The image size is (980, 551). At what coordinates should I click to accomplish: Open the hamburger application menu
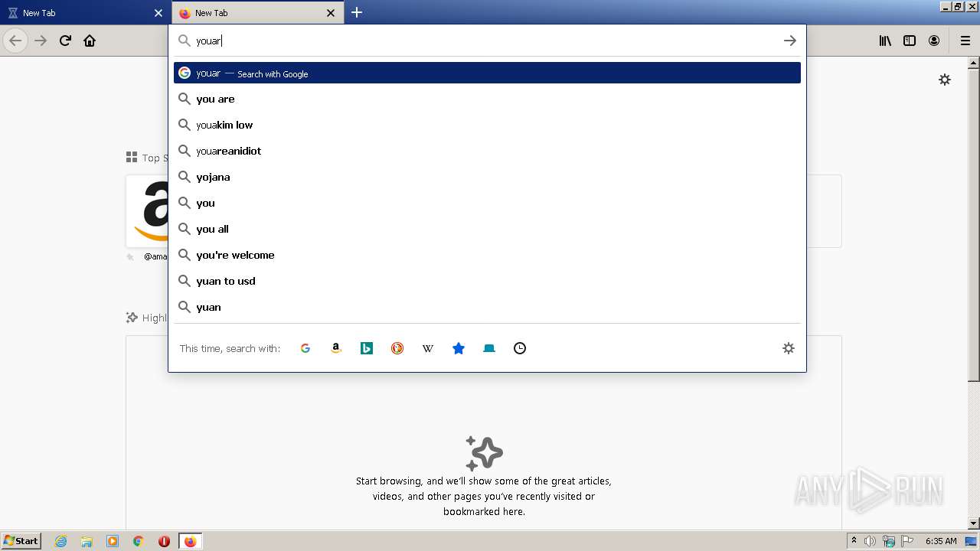(965, 41)
